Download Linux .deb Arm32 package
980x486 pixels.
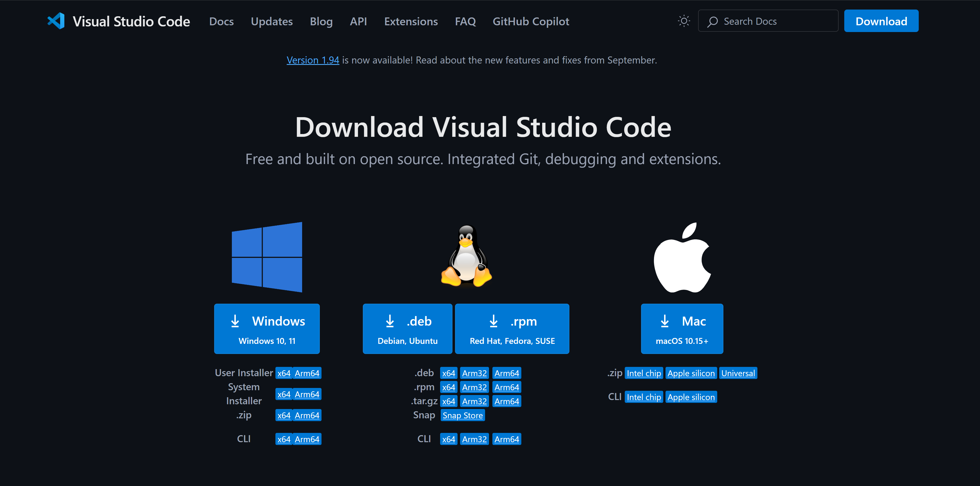tap(474, 373)
